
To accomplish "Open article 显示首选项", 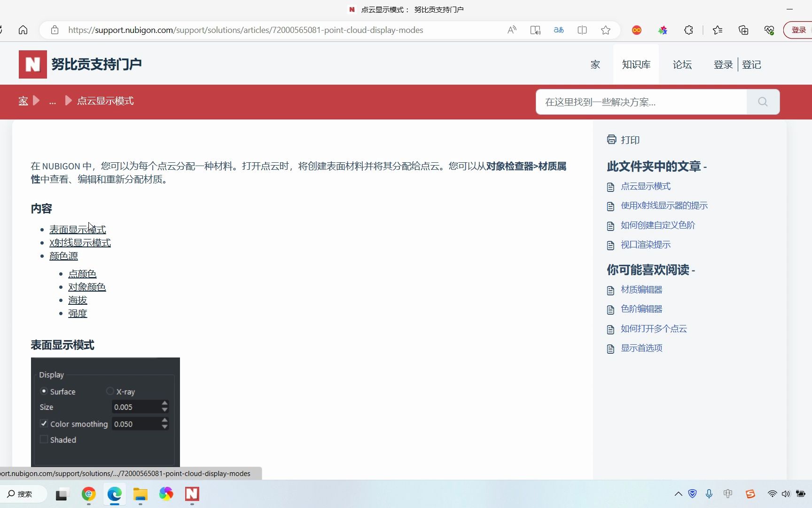I will tap(641, 348).
